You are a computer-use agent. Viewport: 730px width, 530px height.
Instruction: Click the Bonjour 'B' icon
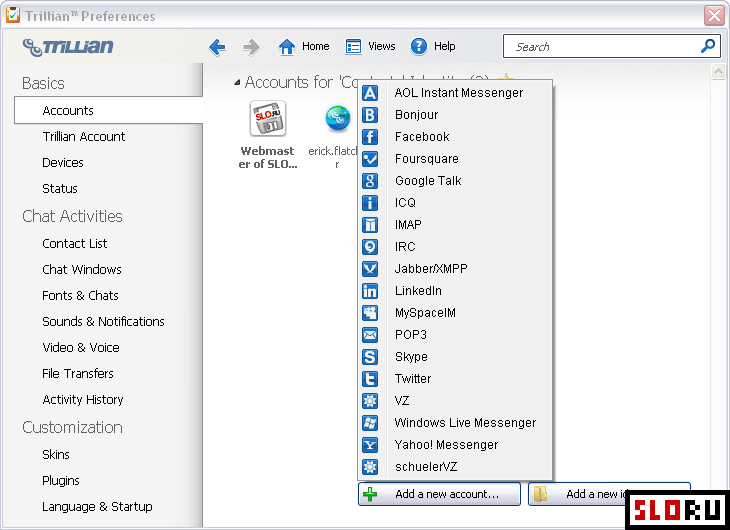point(370,115)
